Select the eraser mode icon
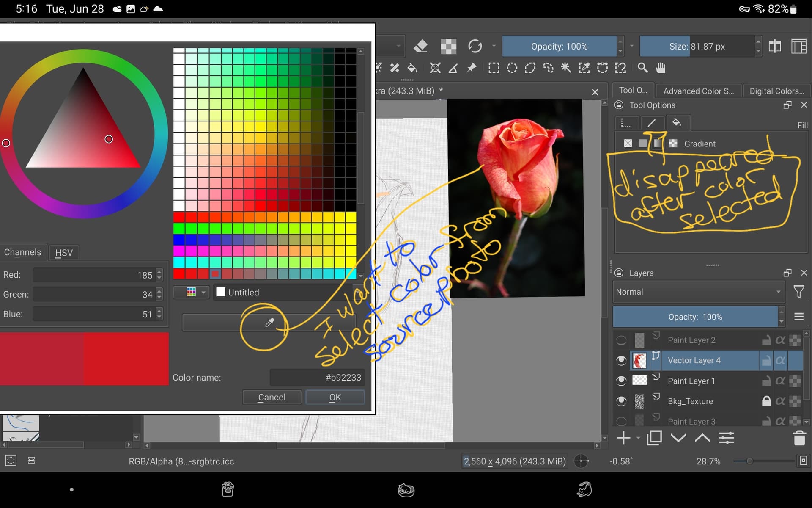Image resolution: width=812 pixels, height=508 pixels. 420,46
